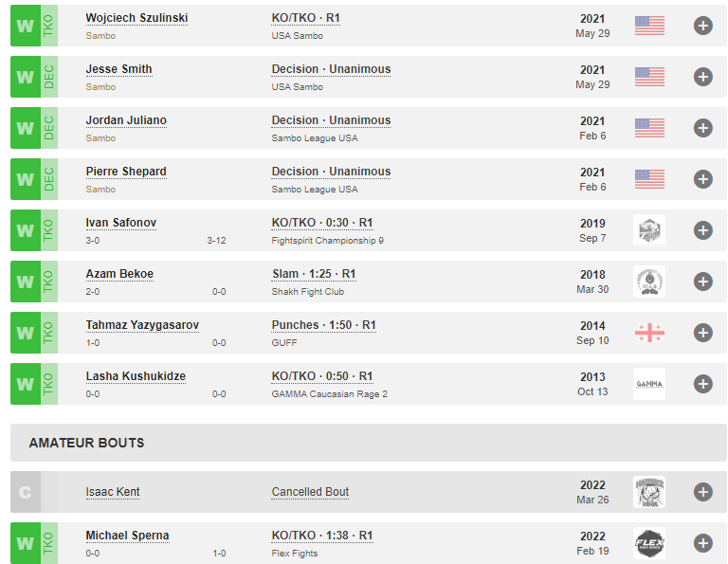Click the Michael Sperna opponent link

coord(127,536)
